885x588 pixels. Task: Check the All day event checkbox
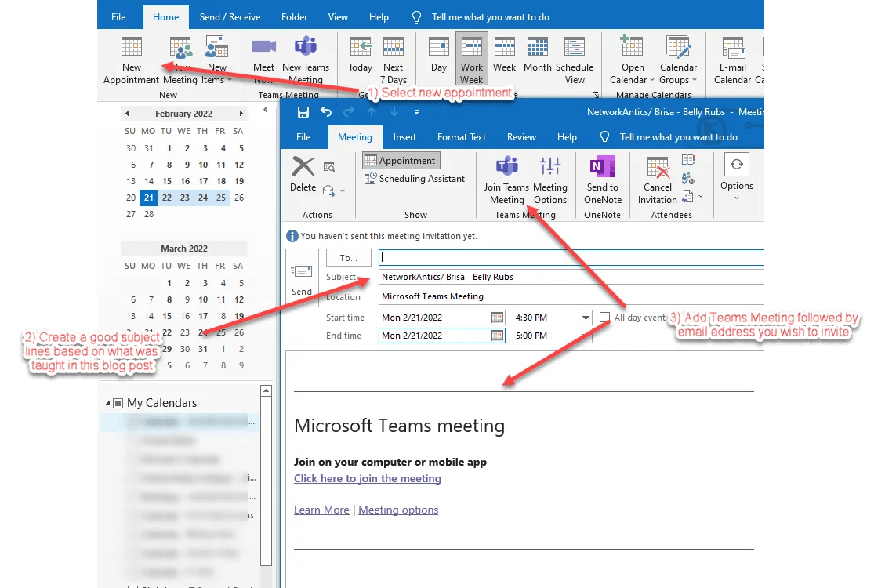tap(604, 318)
